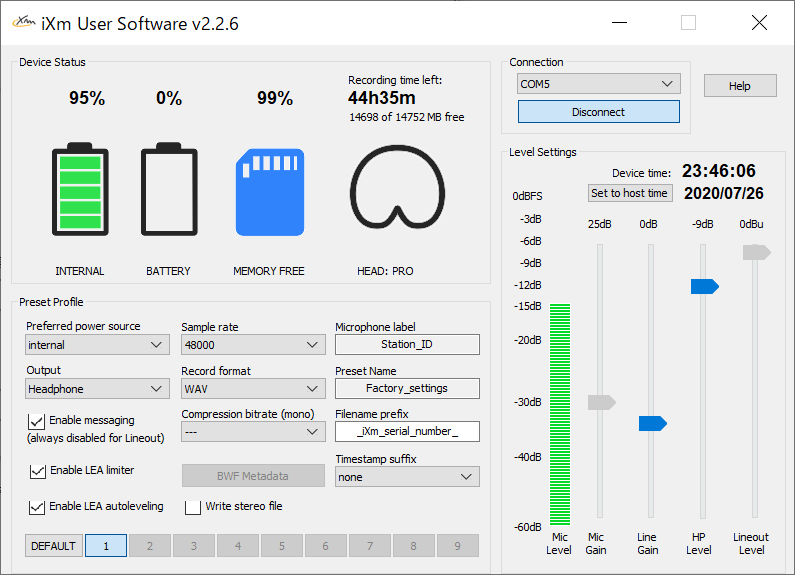
Task: Click the device time 23:46:06
Action: click(x=718, y=171)
